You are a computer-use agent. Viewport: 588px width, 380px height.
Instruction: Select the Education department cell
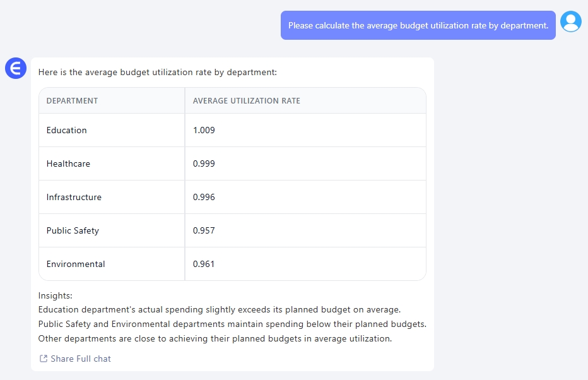pos(66,130)
